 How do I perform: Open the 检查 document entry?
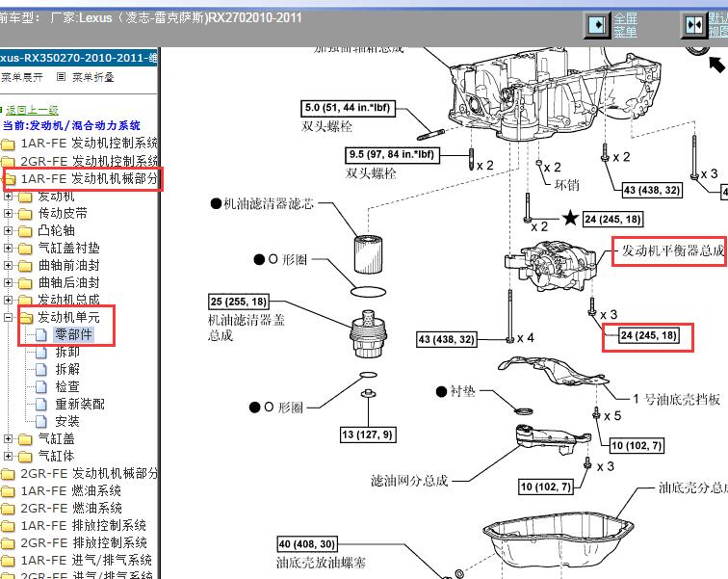[67, 386]
